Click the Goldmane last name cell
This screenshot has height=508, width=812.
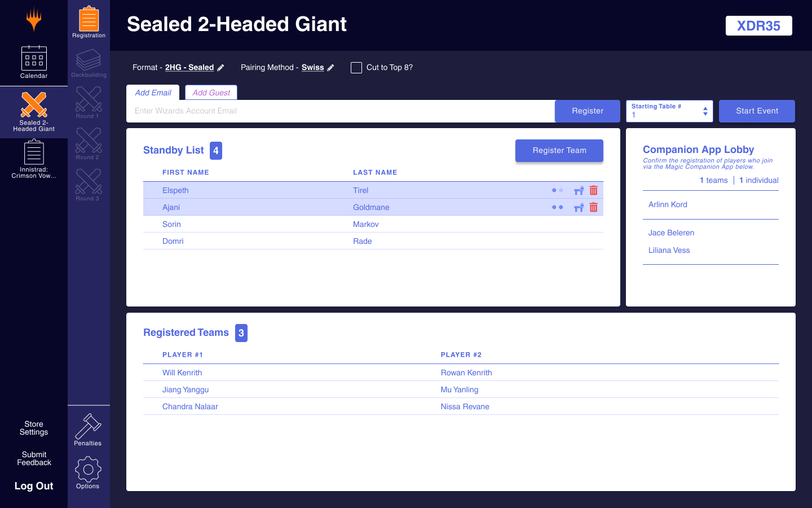[371, 208]
